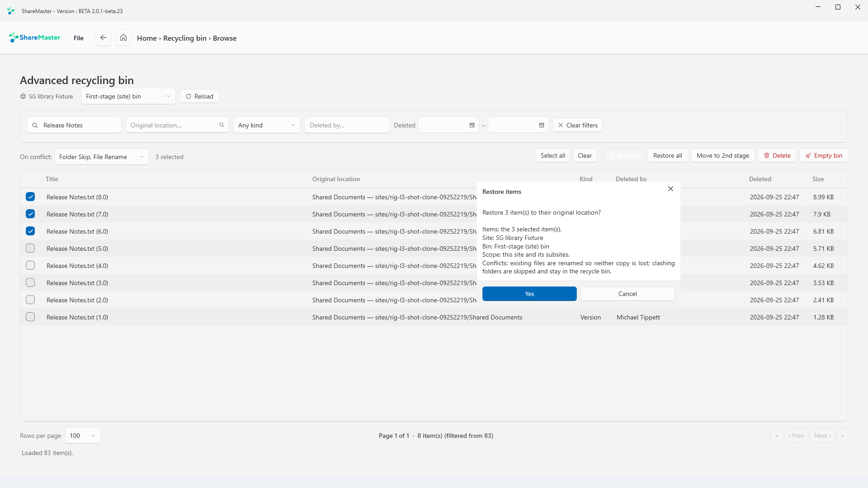Viewport: 868px width, 488px height.
Task: Click the red Delete button
Action: (x=777, y=155)
